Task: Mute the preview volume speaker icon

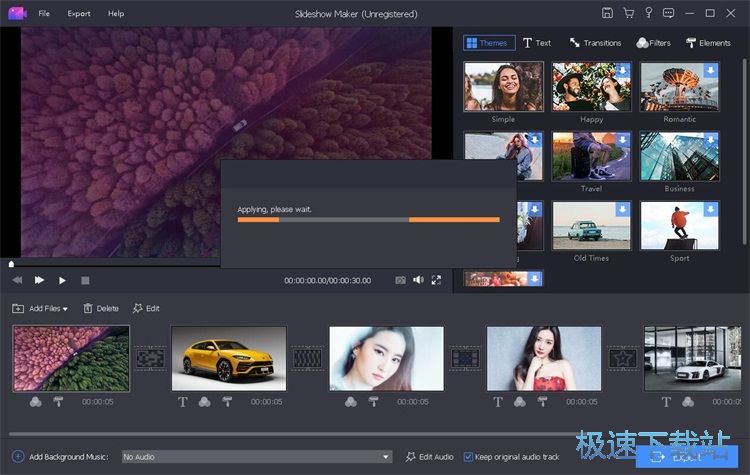Action: [418, 281]
